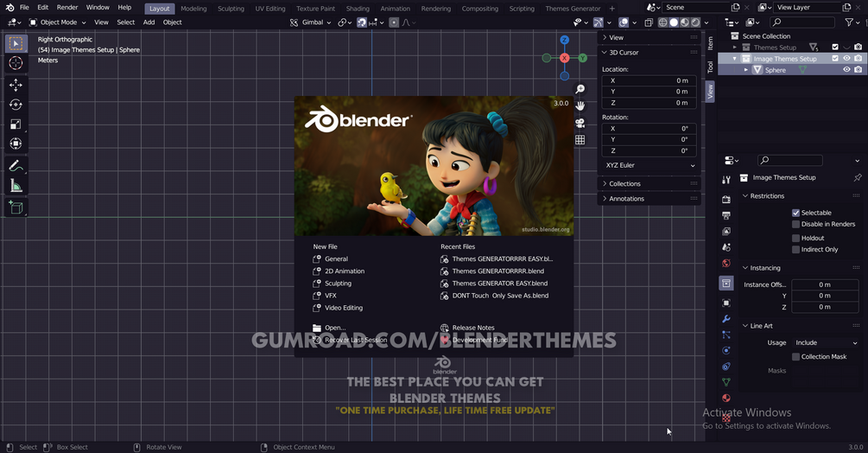Select the Cursor tool in toolbar
The height and width of the screenshot is (453, 868).
click(16, 63)
